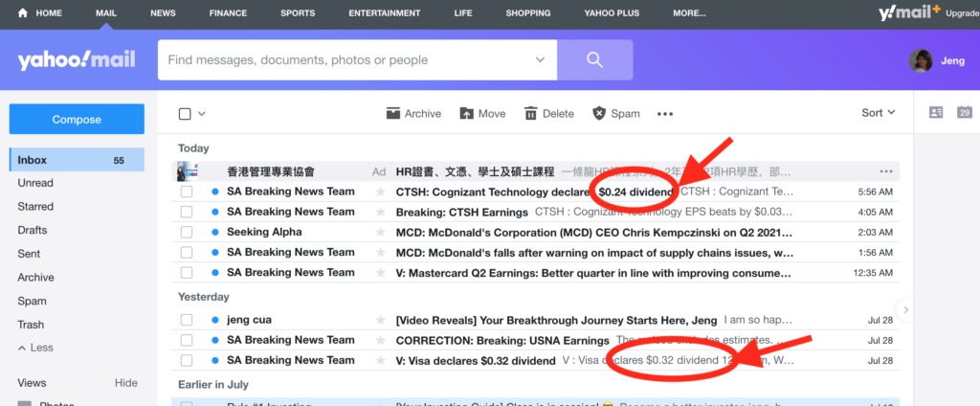This screenshot has width=980, height=406.
Task: Check the Breaking: CTSH Earnings checkbox
Action: click(187, 212)
